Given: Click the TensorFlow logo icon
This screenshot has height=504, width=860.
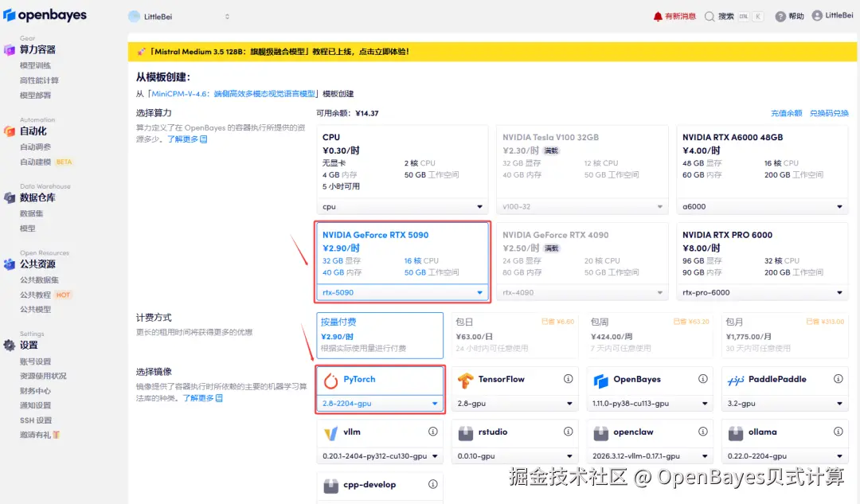Looking at the screenshot, I should click(x=466, y=380).
